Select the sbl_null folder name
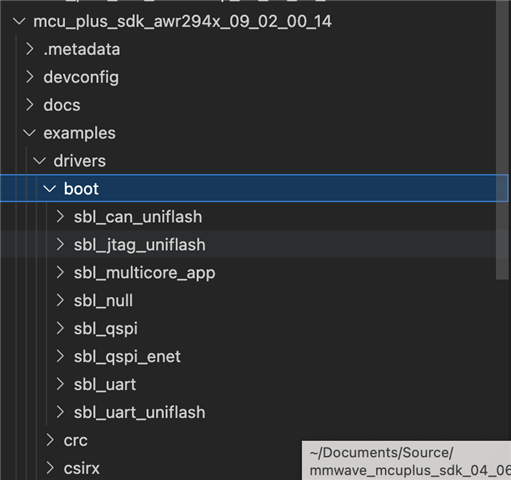Viewport: 511px width, 480px height. [103, 301]
